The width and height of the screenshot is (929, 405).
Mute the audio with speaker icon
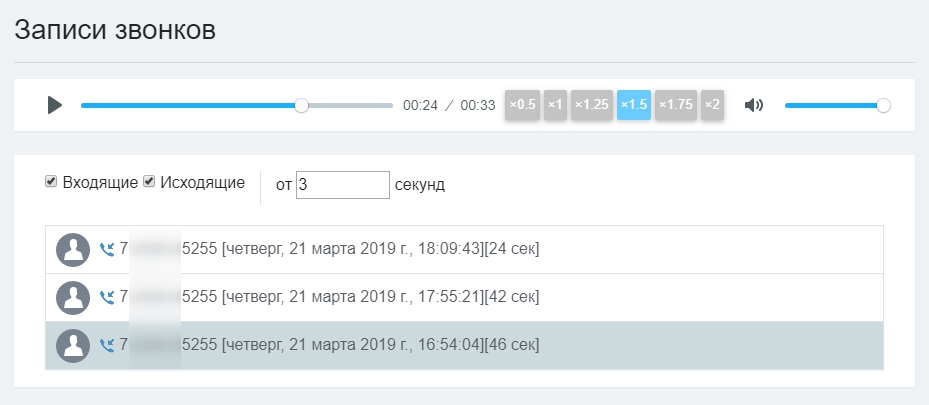(x=754, y=105)
